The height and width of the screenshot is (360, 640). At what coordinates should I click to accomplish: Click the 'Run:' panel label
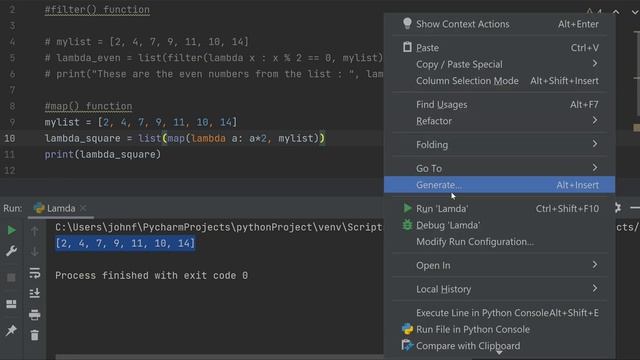click(x=13, y=208)
